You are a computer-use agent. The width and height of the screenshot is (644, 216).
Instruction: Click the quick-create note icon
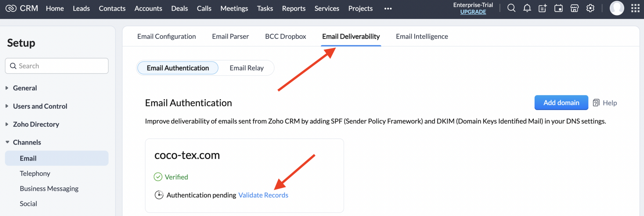tap(543, 8)
